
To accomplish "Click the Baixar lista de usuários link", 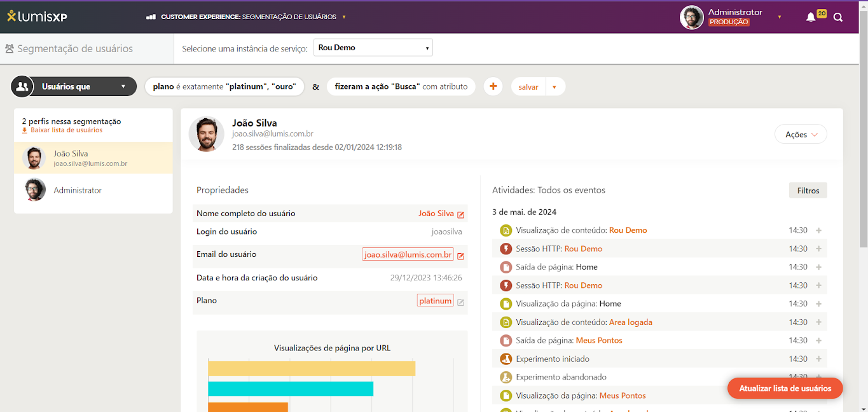I will [66, 130].
